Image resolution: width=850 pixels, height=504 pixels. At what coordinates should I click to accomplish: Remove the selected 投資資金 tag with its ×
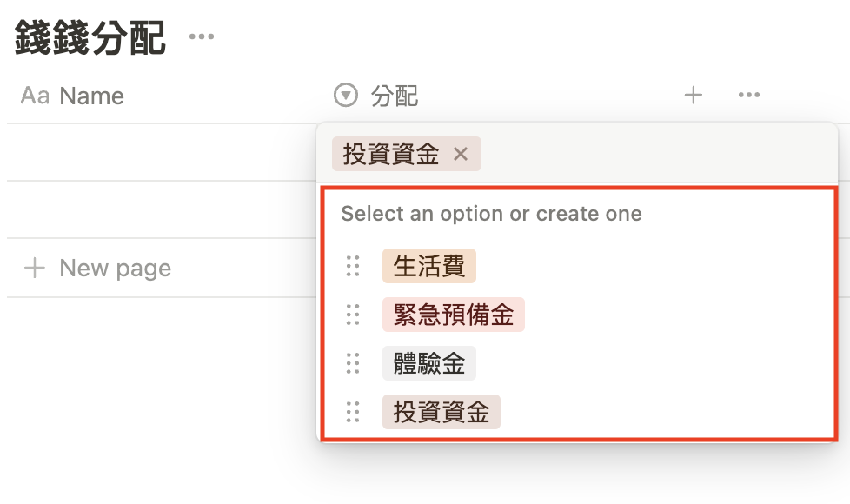click(461, 155)
